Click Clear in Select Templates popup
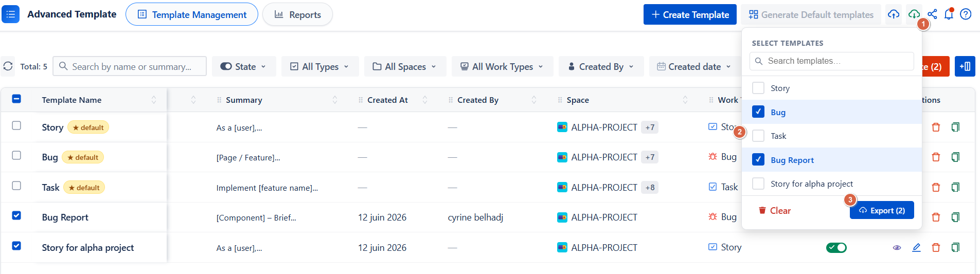980x274 pixels. pyautogui.click(x=775, y=210)
